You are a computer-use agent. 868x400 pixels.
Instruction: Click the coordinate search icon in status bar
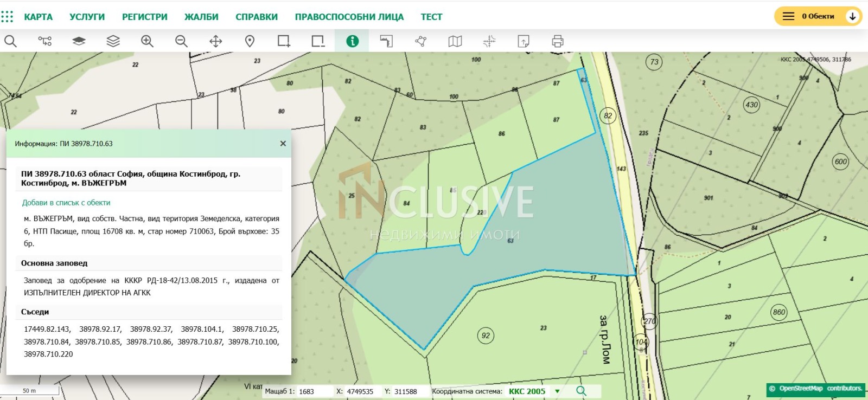pyautogui.click(x=581, y=391)
